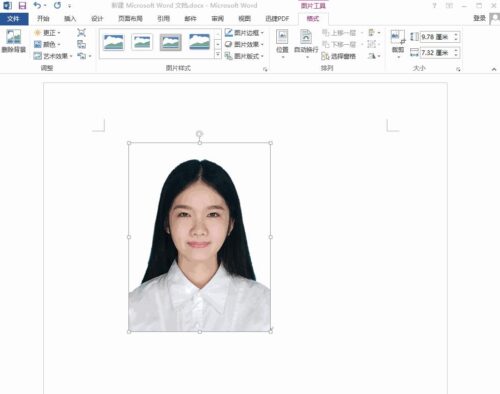The image size is (500, 394).
Task: Switch to the Page Layout (页面布局) tab
Action: [x=130, y=19]
